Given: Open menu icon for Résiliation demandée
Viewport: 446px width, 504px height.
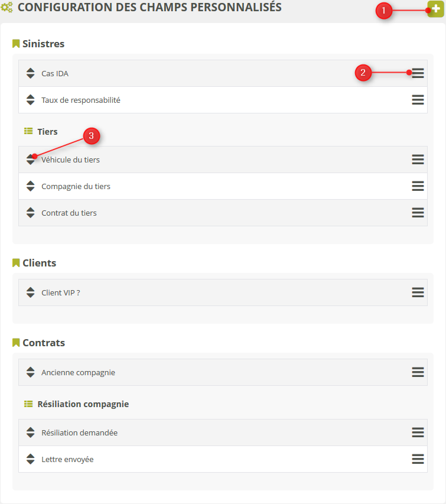Looking at the screenshot, I should (418, 433).
